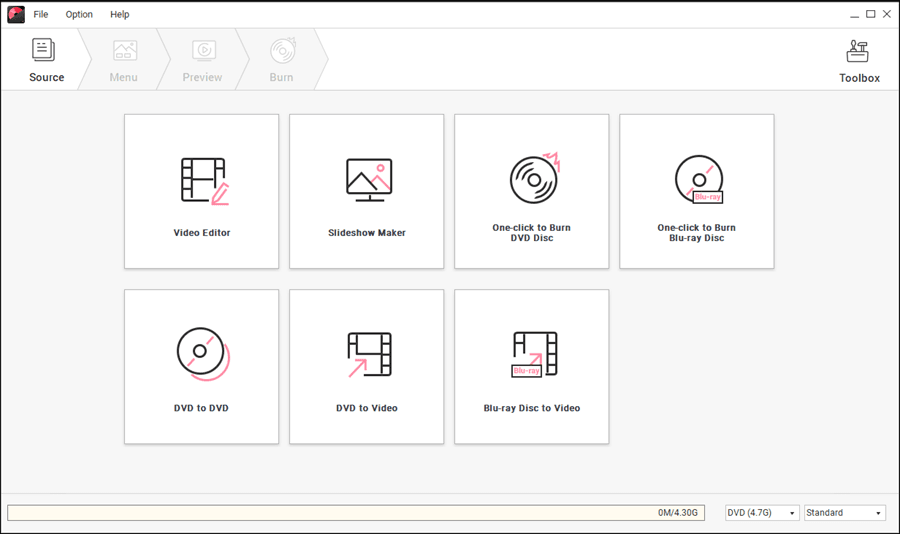
Task: Open the DVD to DVD disc icon
Action: click(203, 354)
